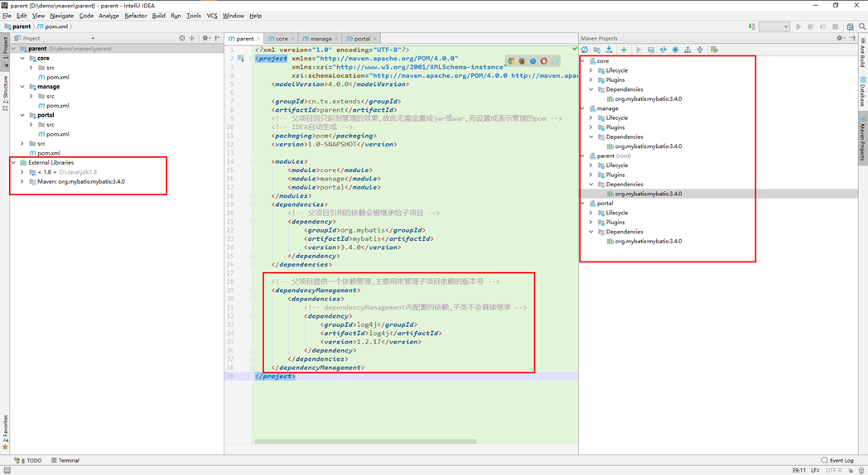868x475 pixels.
Task: Open the Analyze menu
Action: (108, 16)
